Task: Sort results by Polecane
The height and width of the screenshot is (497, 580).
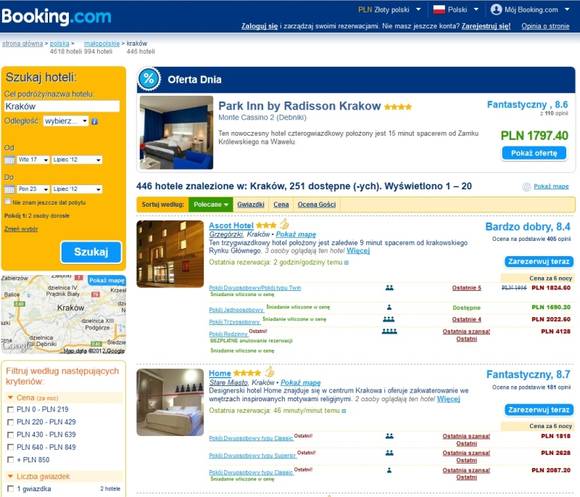Action: click(211, 204)
